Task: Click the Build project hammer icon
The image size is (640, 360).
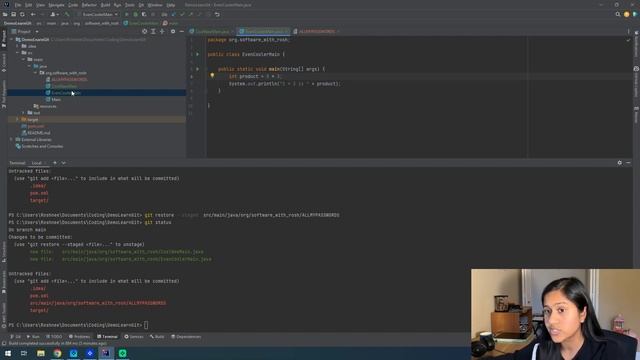Action: tap(67, 14)
